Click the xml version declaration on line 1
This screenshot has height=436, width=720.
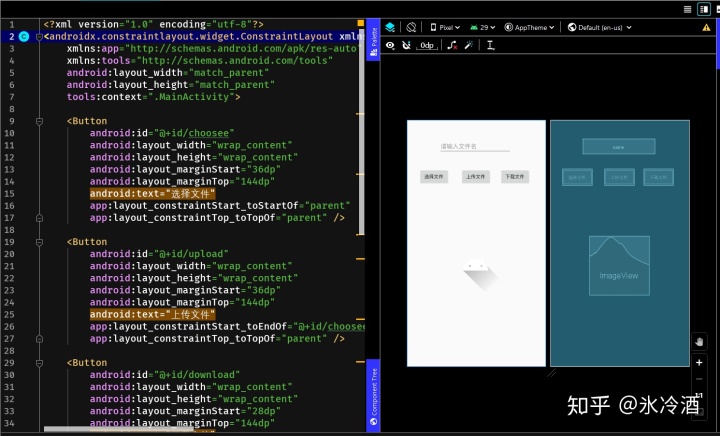pos(153,24)
